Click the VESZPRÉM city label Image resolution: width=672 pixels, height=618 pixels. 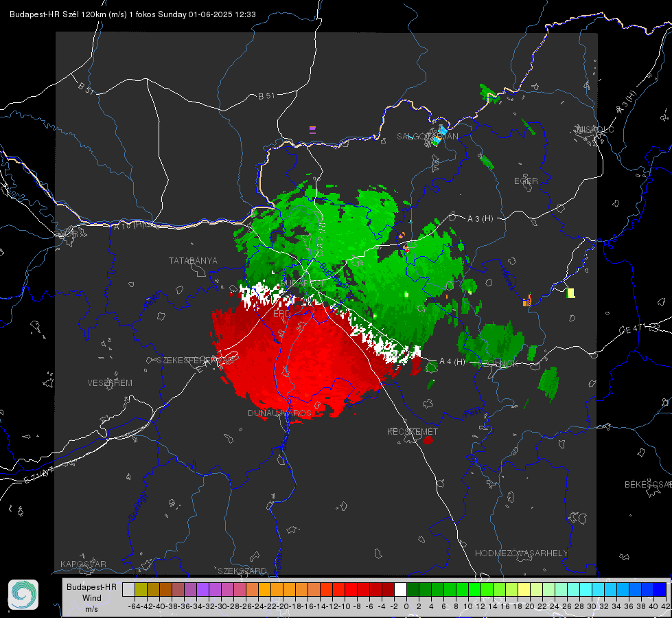coord(110,382)
